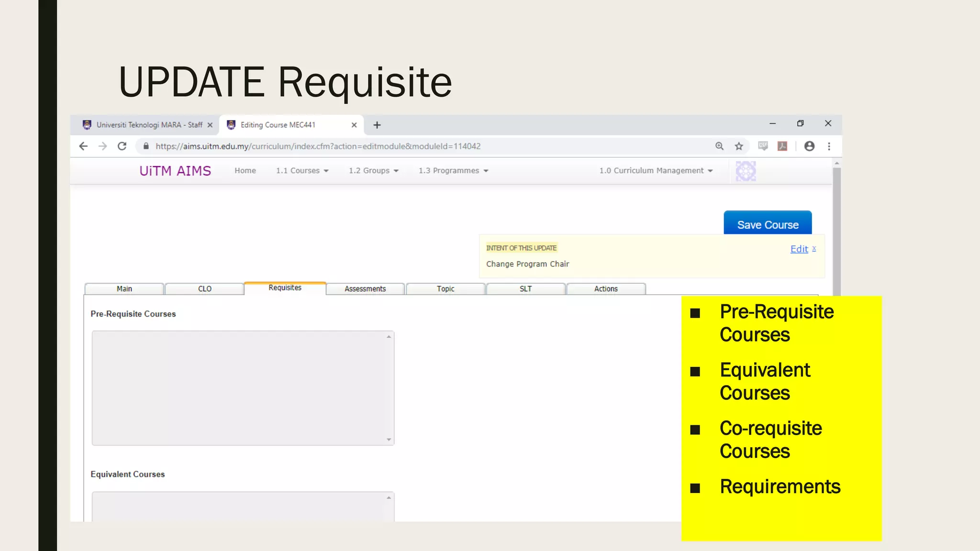Open a new browser tab with plus
Viewport: 980px width, 551px height.
[x=377, y=125]
